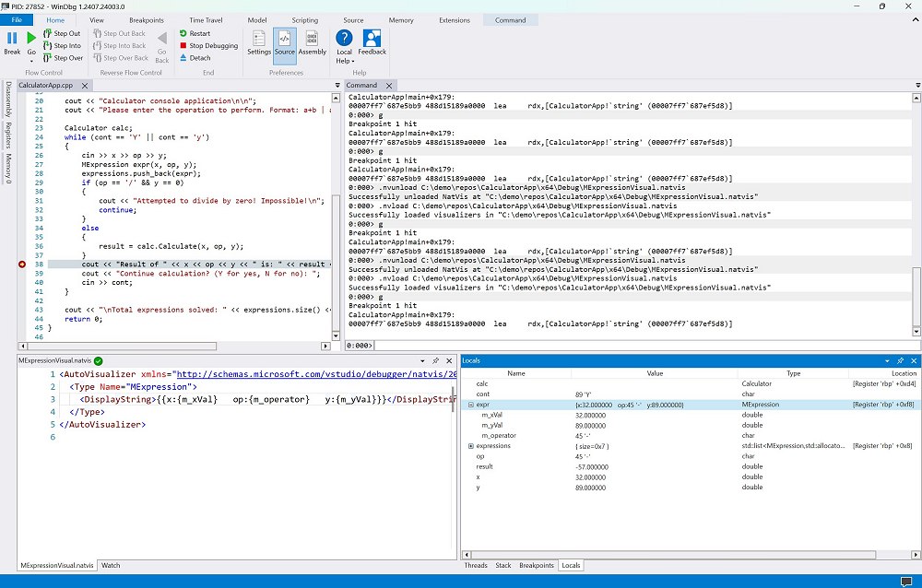The image size is (922, 588).
Task: Open the Extensions ribbon tab
Action: tap(455, 20)
